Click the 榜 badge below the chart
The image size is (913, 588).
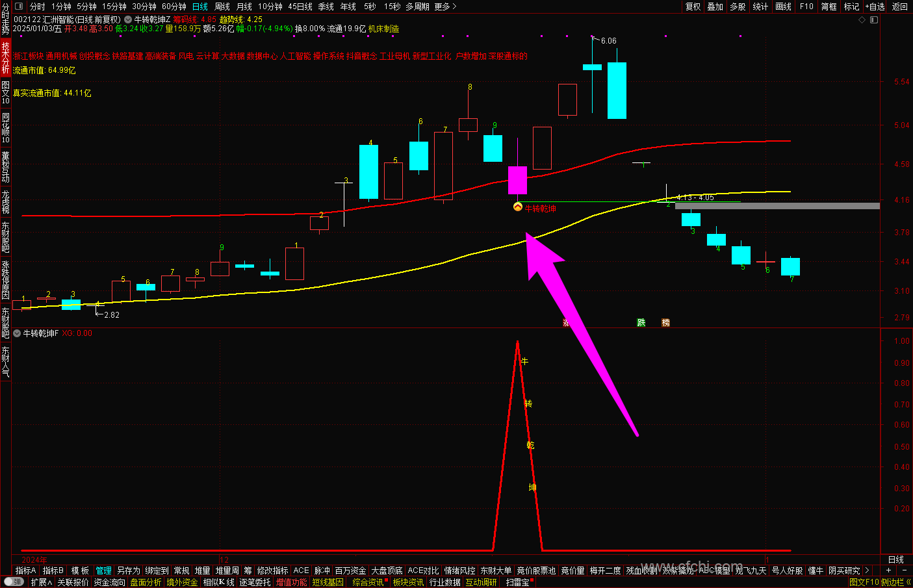pos(665,323)
